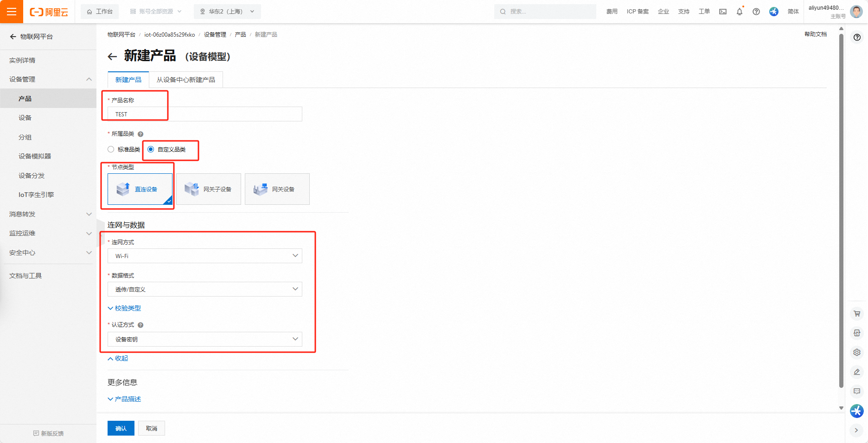This screenshot has height=443, width=868.
Task: Open the 连网方式 Wi-Fi dropdown
Action: pyautogui.click(x=205, y=256)
